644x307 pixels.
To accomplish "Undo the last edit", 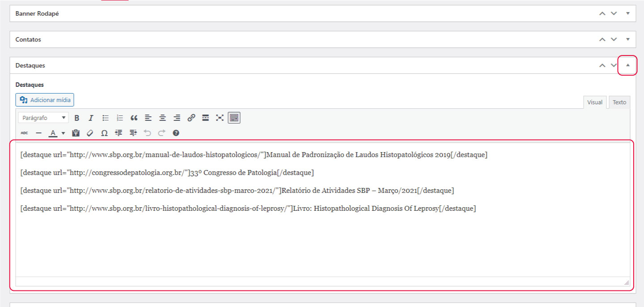I will pyautogui.click(x=147, y=133).
